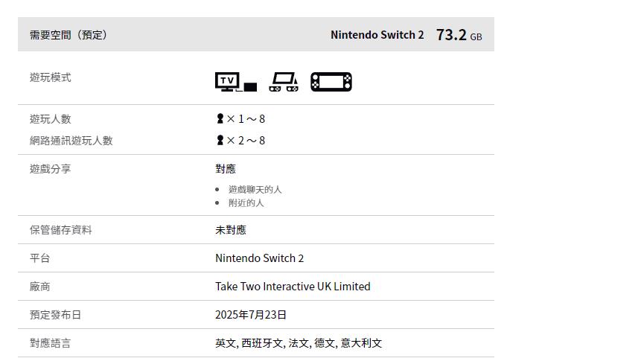Click the 保管儲存資料 label

point(61,230)
